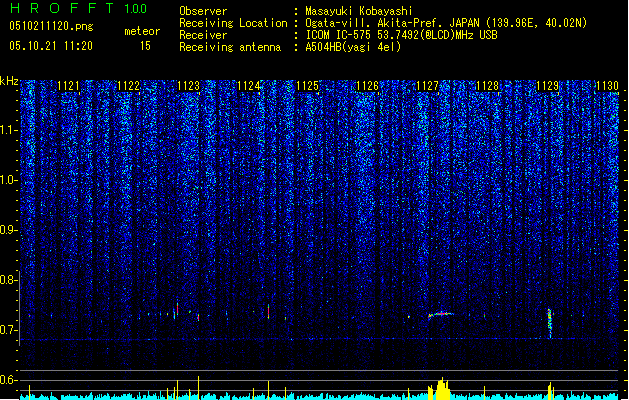Click the 1127 time marker
Screen dimensions: 629x400
428,86
